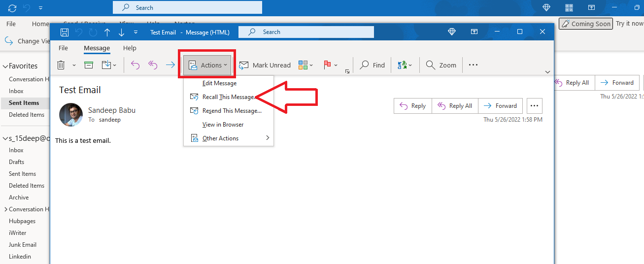Open the Move to folder dropdown

pyautogui.click(x=109, y=65)
